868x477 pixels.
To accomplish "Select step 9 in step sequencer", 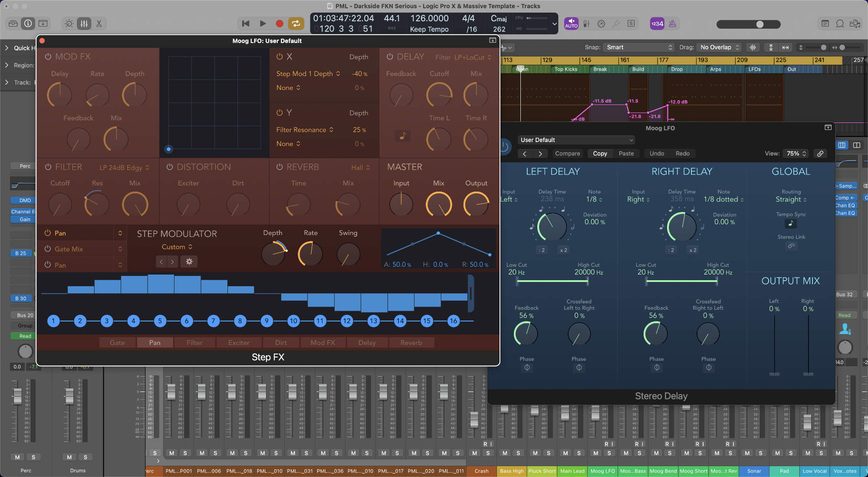I will coord(266,321).
